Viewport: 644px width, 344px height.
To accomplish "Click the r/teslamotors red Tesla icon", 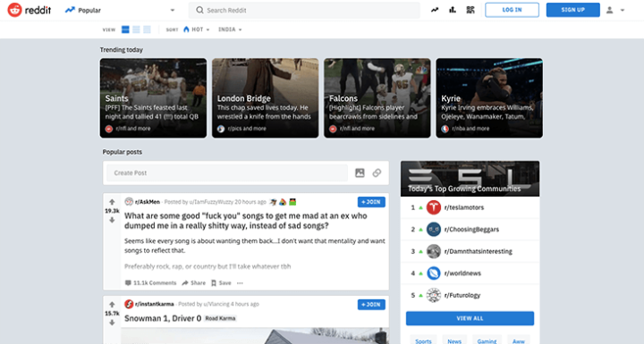I will [x=433, y=207].
